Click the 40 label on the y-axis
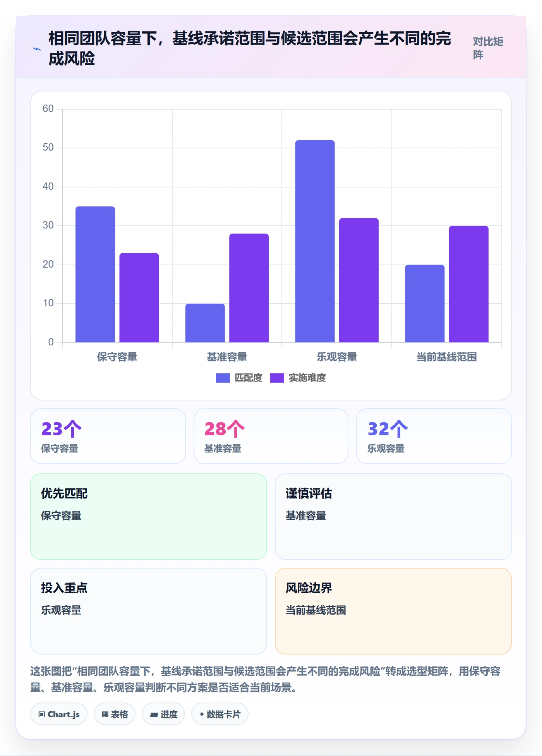Viewport: 542px width, 756px height. 48,186
